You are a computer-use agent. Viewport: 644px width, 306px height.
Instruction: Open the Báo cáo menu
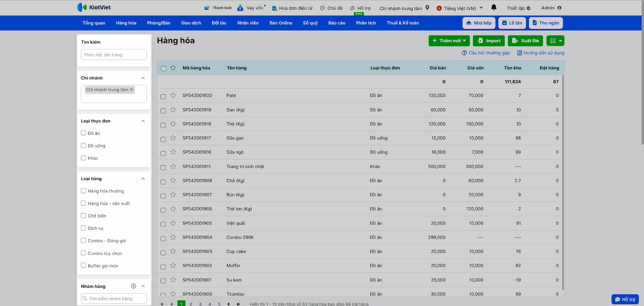337,23
